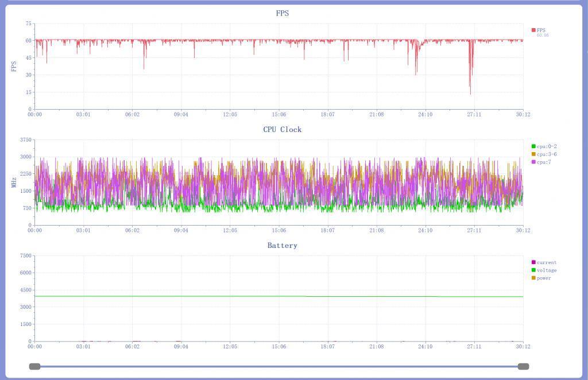
Task: Click the green voltage line in Battery chart
Action: [x=279, y=296]
